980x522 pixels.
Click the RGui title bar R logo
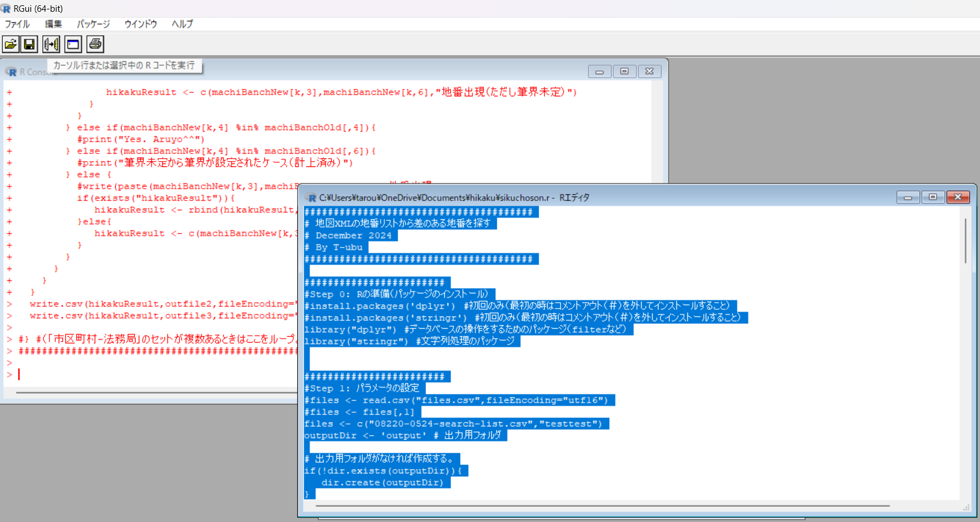[x=6, y=8]
